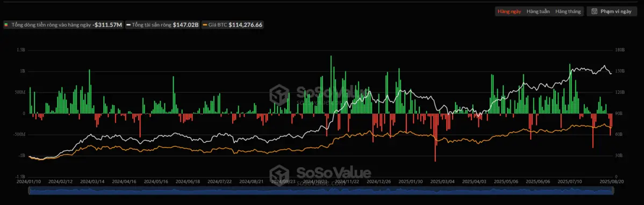Image resolution: width=644 pixels, height=205 pixels.
Task: Click the -1.5B label on the left axis
Action: (x=20, y=177)
